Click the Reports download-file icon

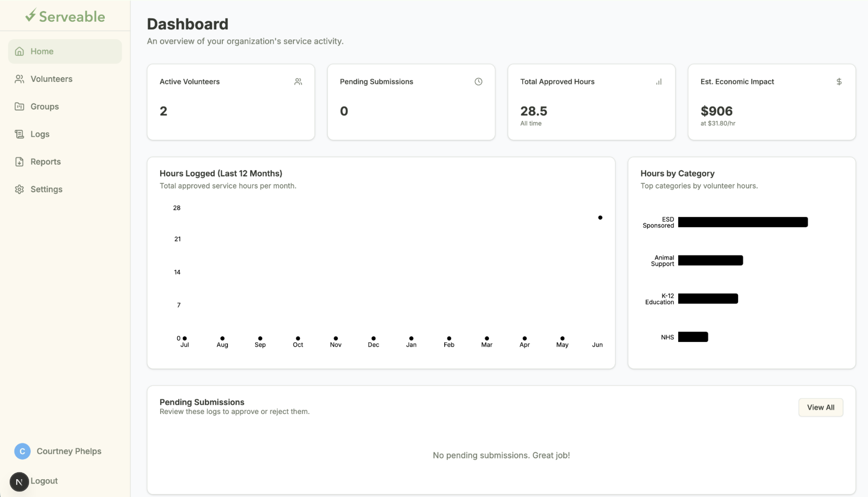19,162
